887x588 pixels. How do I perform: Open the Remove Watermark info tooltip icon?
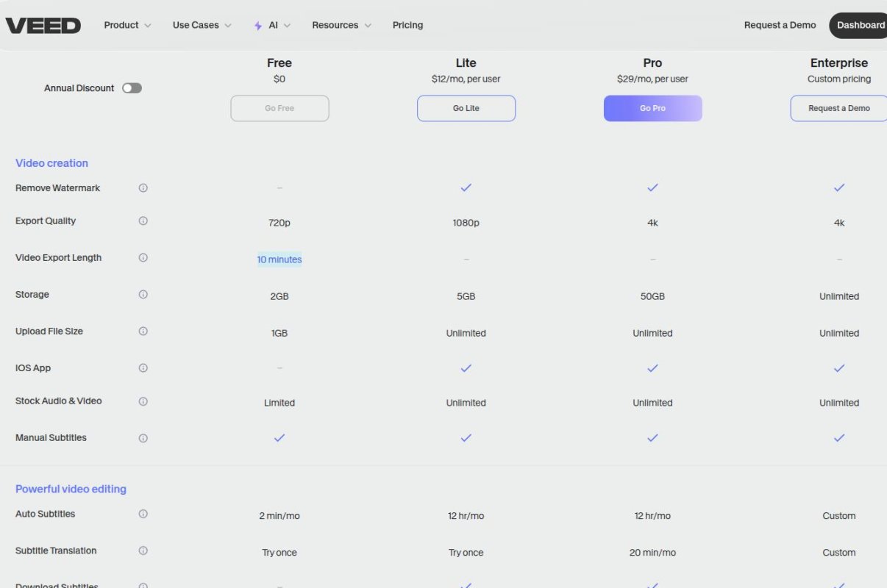pyautogui.click(x=143, y=187)
